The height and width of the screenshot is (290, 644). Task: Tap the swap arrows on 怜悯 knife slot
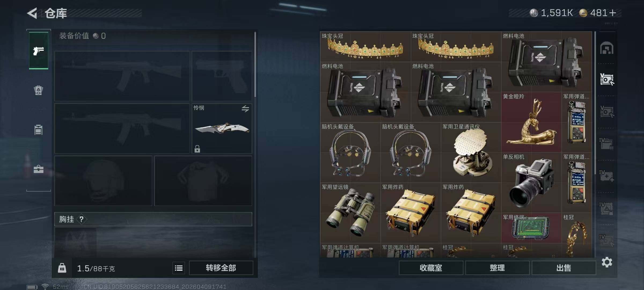245,109
